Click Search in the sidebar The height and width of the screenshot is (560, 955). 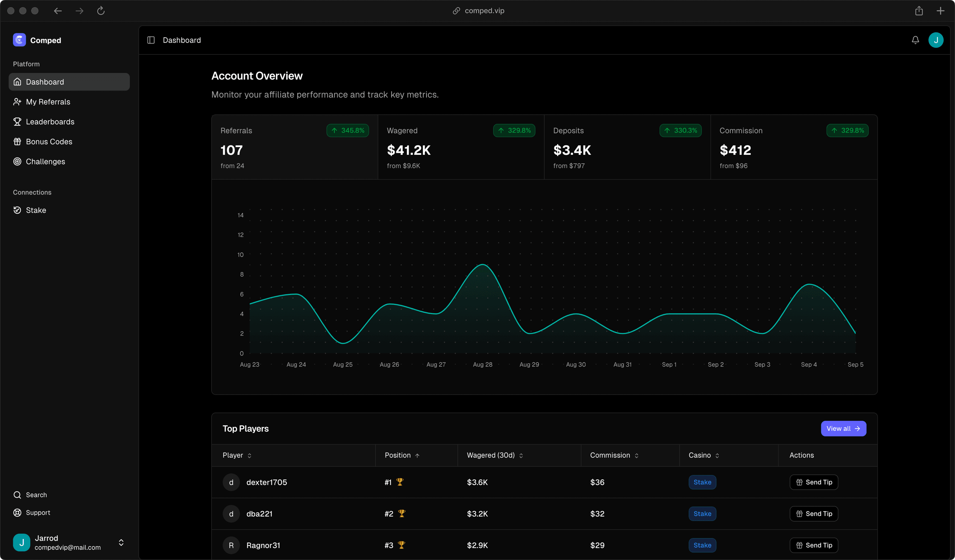coord(36,495)
